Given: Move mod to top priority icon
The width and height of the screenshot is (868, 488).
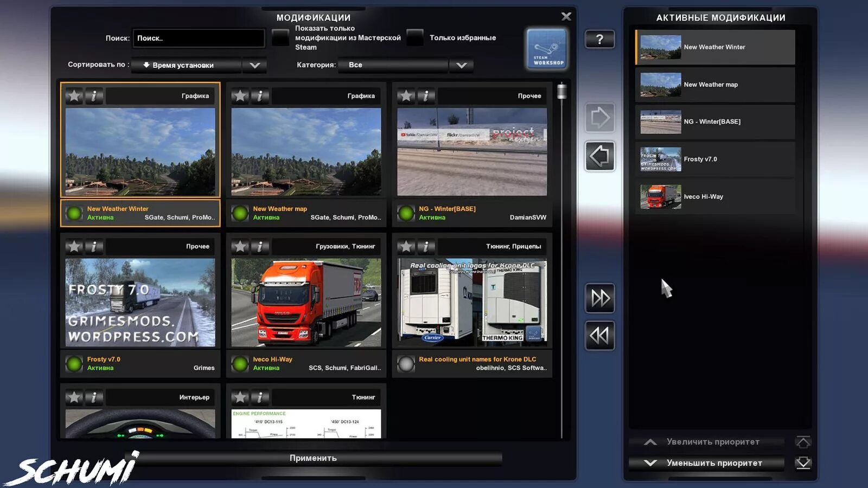Looking at the screenshot, I should point(803,442).
